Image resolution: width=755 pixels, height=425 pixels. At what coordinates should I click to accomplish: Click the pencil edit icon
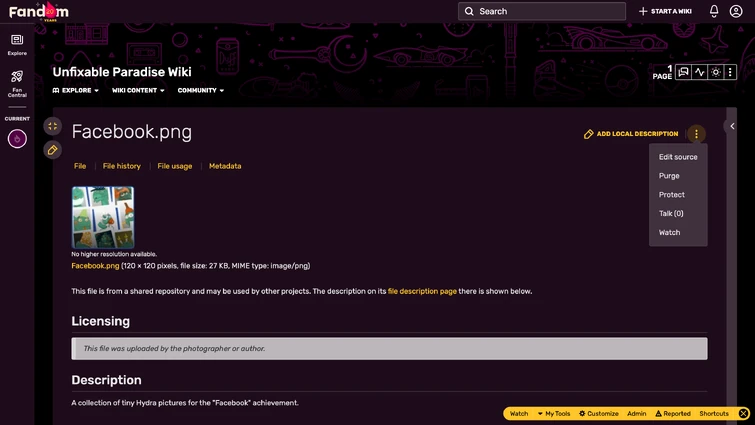[52, 149]
